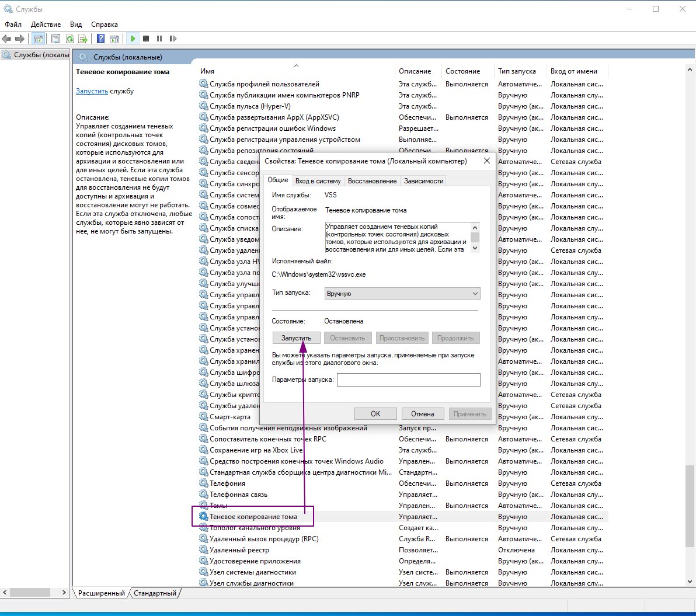This screenshot has width=696, height=616.
Task: Click the services list scroll-down arrow
Action: [690, 581]
